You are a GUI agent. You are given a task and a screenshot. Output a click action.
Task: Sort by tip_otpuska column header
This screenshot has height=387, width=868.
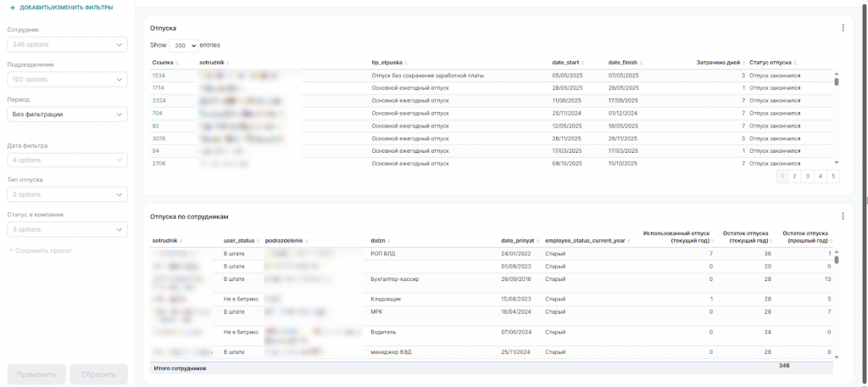[x=388, y=63]
